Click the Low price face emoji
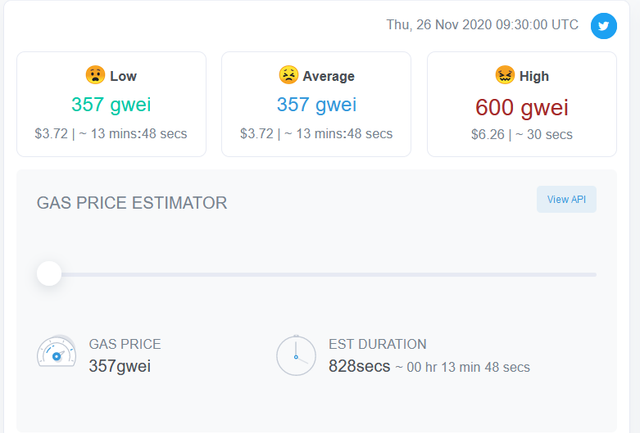Screen dimensions: 640x433 [x=95, y=75]
